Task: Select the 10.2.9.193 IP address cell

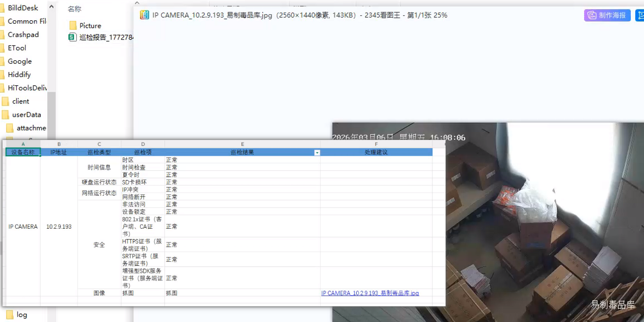Action: [59, 227]
